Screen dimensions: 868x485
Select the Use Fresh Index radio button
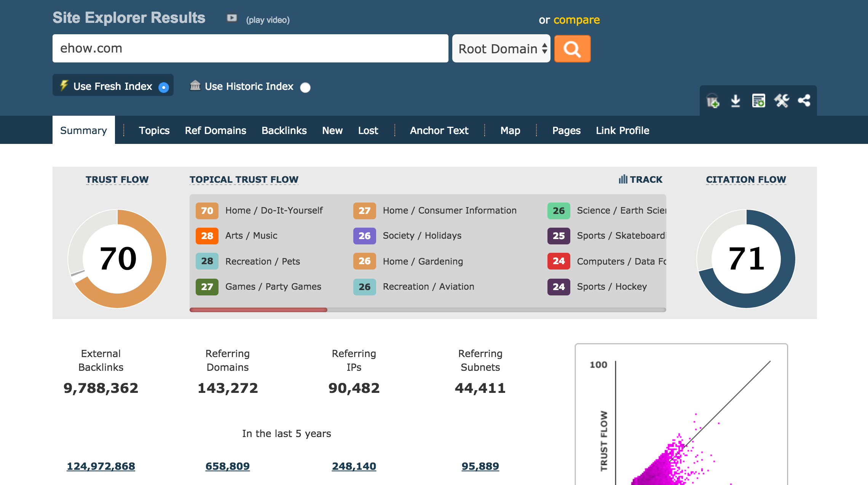164,88
